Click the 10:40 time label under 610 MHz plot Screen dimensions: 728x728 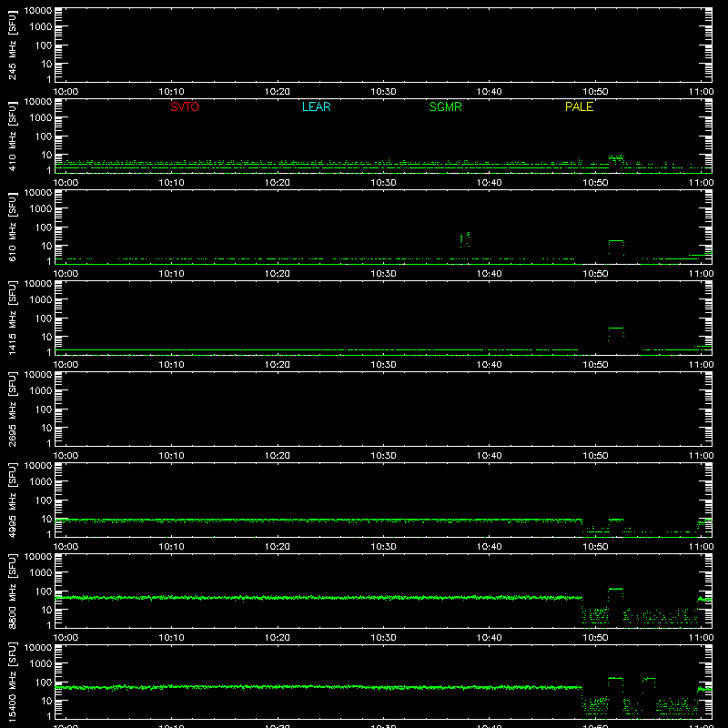coord(489,274)
